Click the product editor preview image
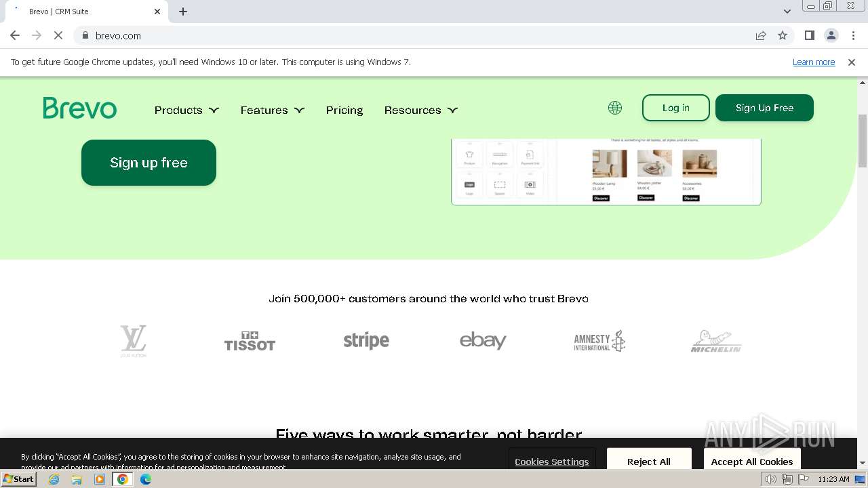Screen dimensions: 868x488 click(x=606, y=171)
